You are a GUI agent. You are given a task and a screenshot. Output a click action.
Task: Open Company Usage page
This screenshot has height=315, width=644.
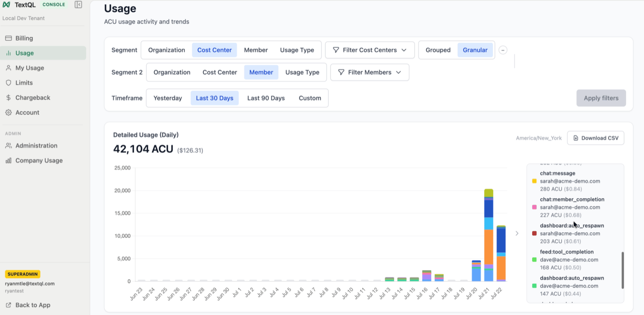tap(43, 160)
